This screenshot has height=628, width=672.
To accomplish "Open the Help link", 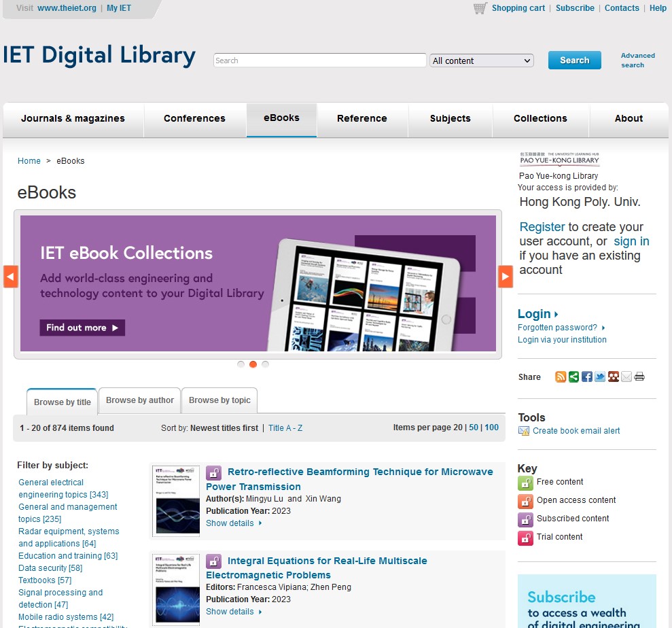I will coord(658,7).
